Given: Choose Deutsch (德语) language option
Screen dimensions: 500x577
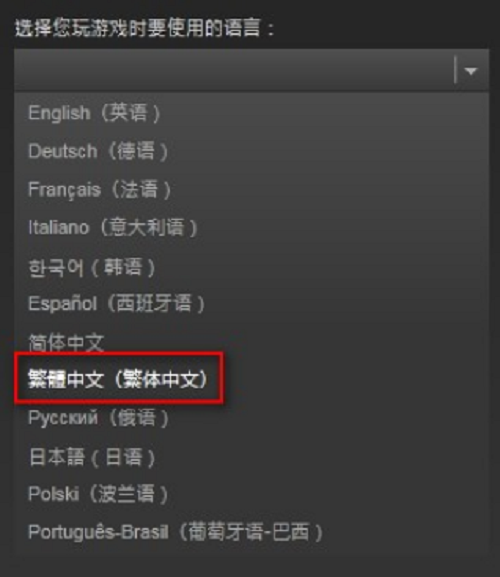Looking at the screenshot, I should 251,151.
